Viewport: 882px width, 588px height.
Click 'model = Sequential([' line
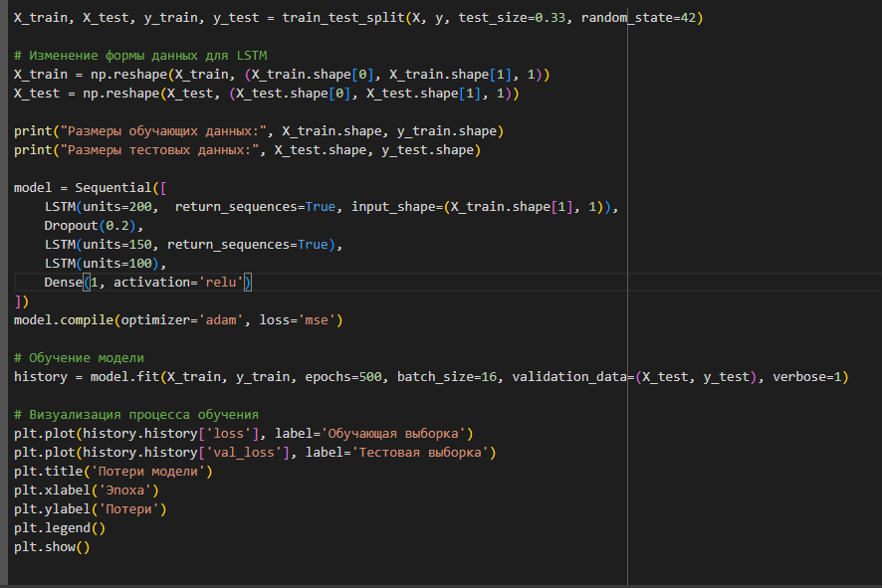point(91,188)
